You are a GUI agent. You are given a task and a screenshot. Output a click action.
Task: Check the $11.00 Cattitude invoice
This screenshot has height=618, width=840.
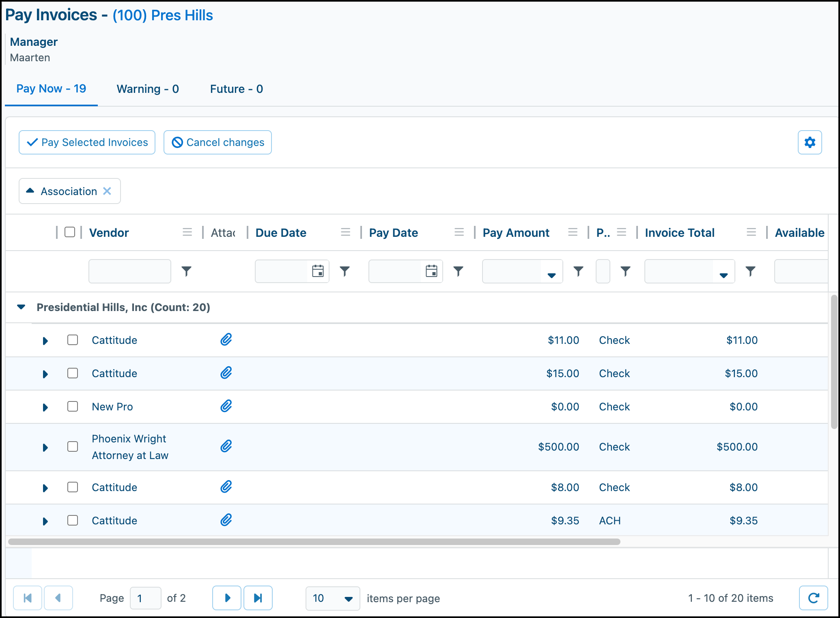73,340
